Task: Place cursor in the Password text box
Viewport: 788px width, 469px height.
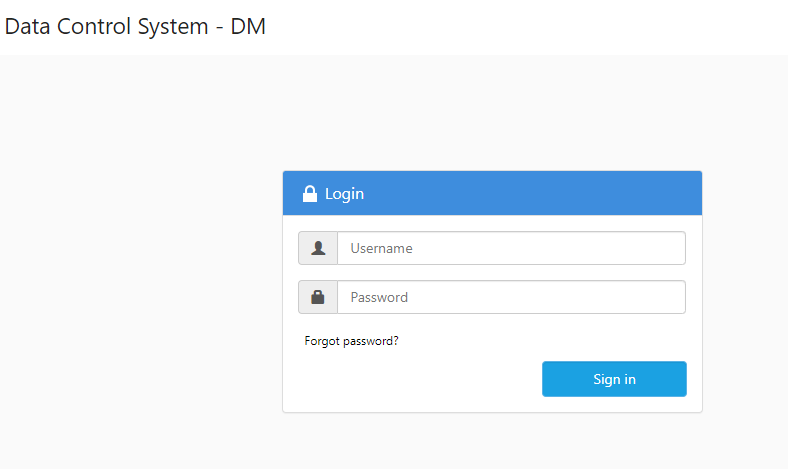Action: (x=511, y=297)
